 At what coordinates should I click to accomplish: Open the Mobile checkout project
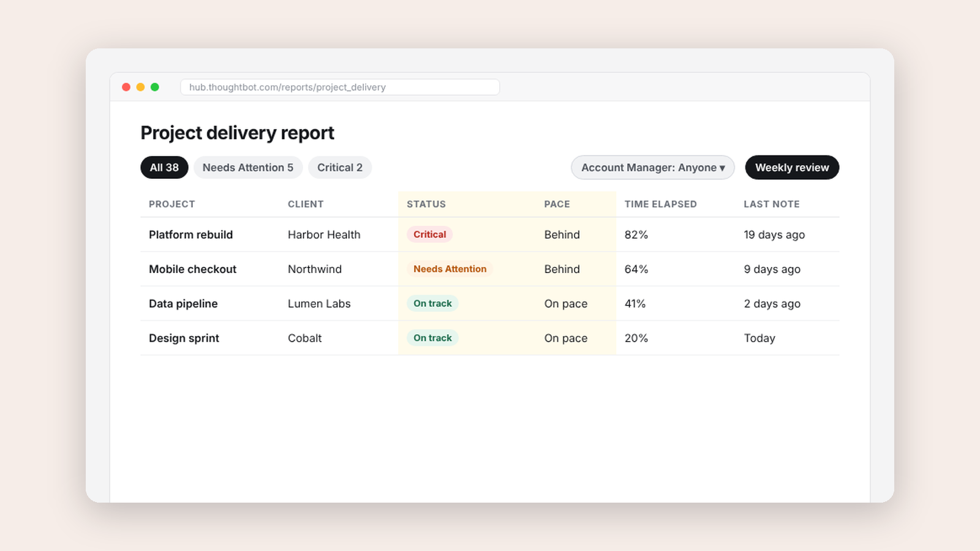point(192,269)
